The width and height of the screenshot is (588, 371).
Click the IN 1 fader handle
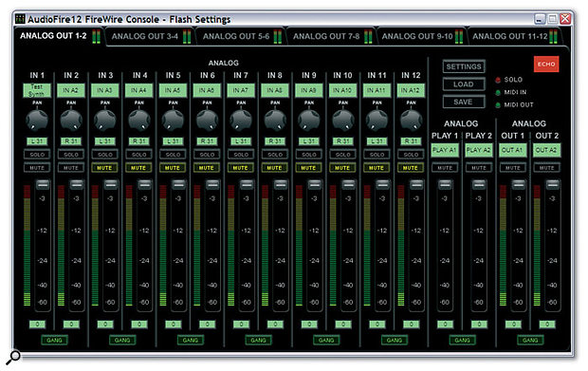(43, 184)
